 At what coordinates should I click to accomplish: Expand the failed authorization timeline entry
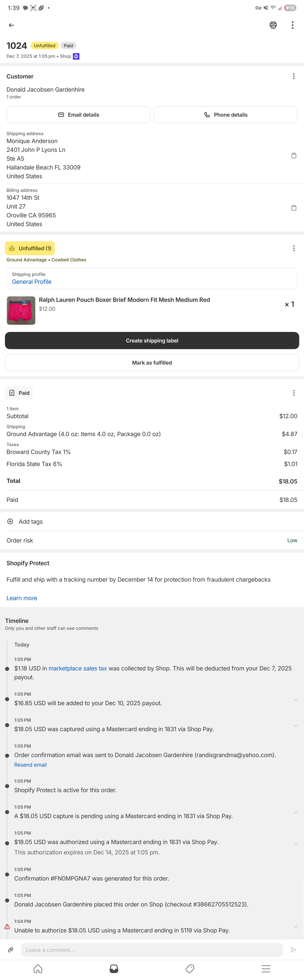[295, 926]
